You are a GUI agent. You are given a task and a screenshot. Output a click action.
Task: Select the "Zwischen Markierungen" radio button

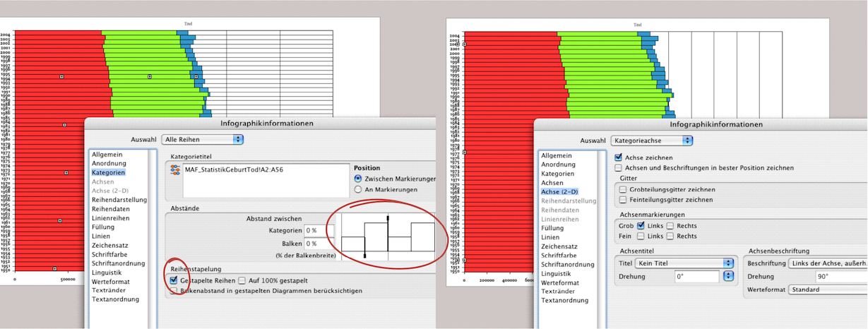click(x=358, y=179)
